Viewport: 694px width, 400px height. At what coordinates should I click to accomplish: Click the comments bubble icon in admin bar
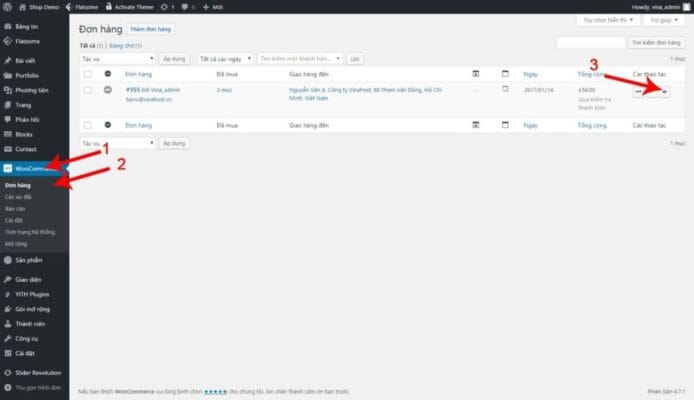coord(185,7)
